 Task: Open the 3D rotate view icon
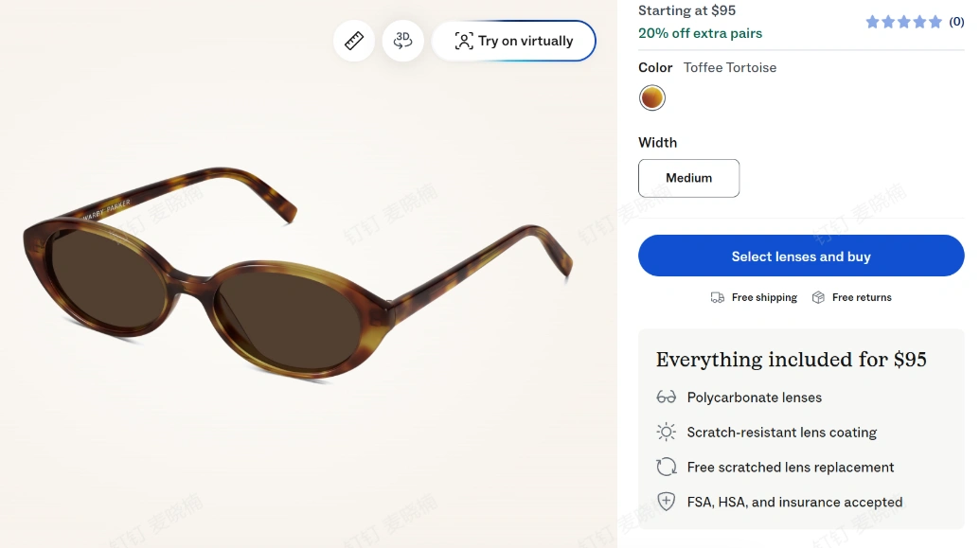(403, 41)
